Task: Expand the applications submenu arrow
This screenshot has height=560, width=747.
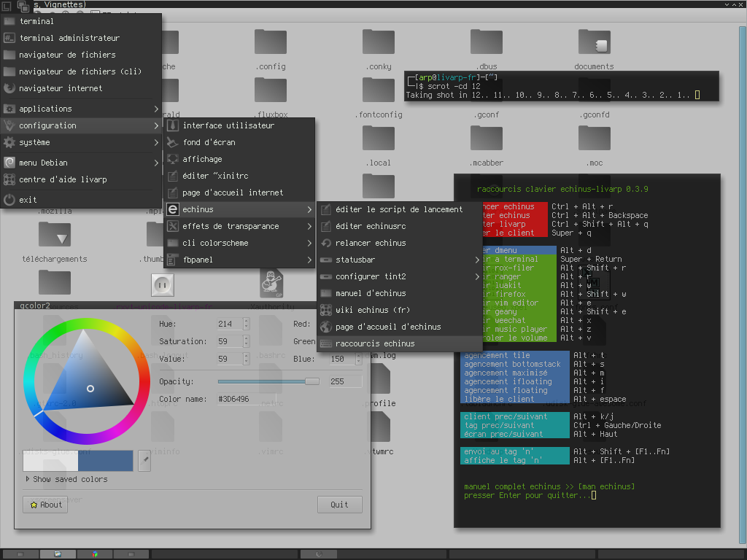Action: click(x=156, y=109)
